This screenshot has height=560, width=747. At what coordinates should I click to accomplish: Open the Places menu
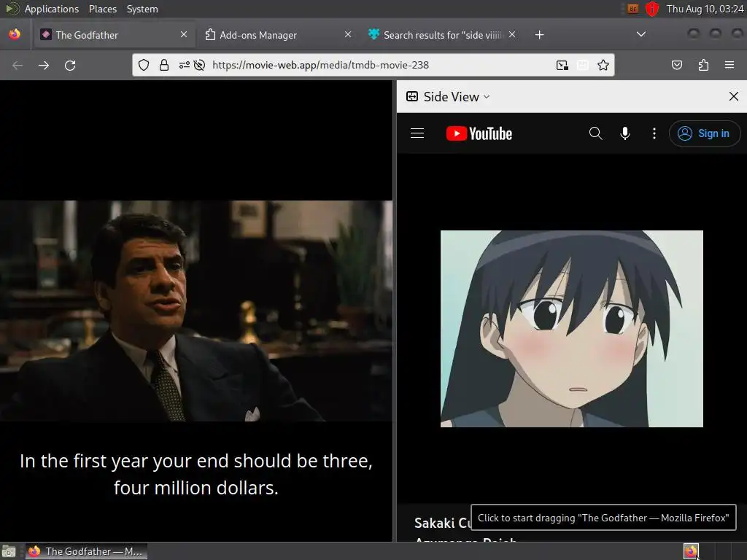pos(102,9)
